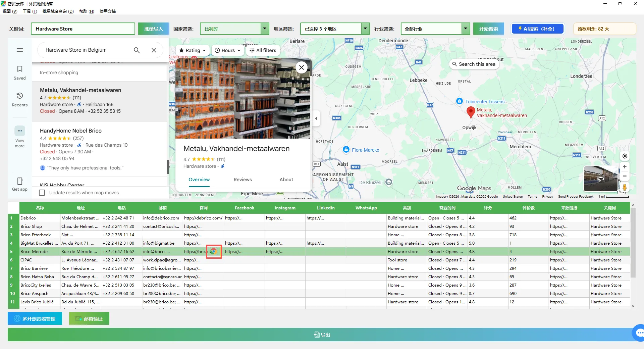The width and height of the screenshot is (644, 349).
Task: Toggle Update results when map moves checkbox
Action: point(42,193)
